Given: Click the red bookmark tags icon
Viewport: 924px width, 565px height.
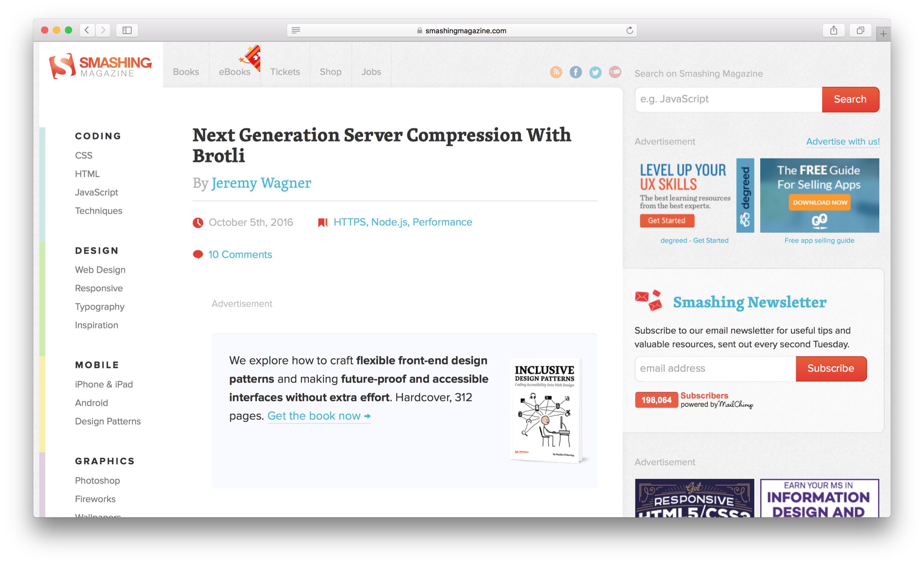Looking at the screenshot, I should click(x=323, y=222).
